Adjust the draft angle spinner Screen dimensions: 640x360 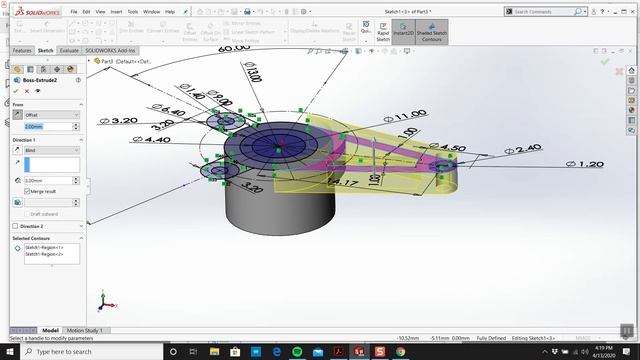click(76, 202)
